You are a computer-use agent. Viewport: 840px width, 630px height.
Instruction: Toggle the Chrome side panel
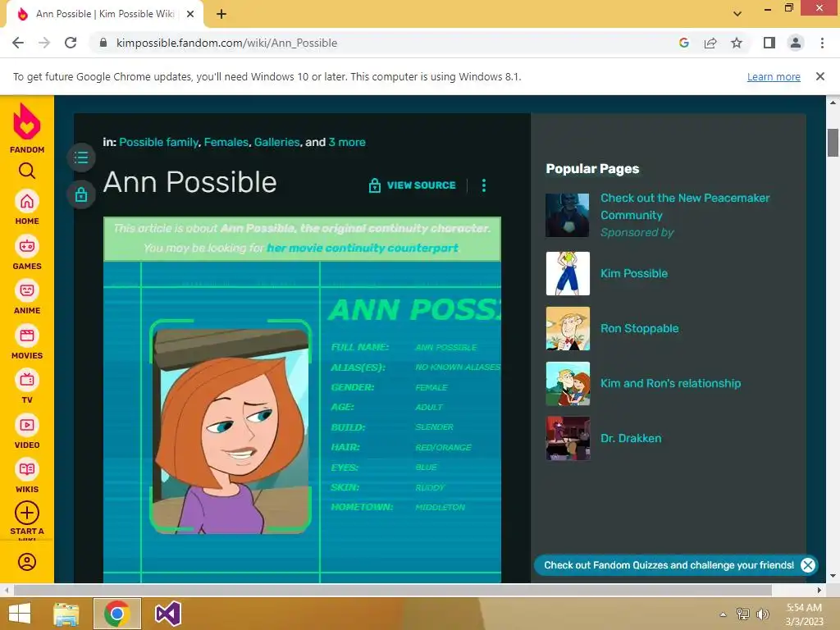click(769, 43)
